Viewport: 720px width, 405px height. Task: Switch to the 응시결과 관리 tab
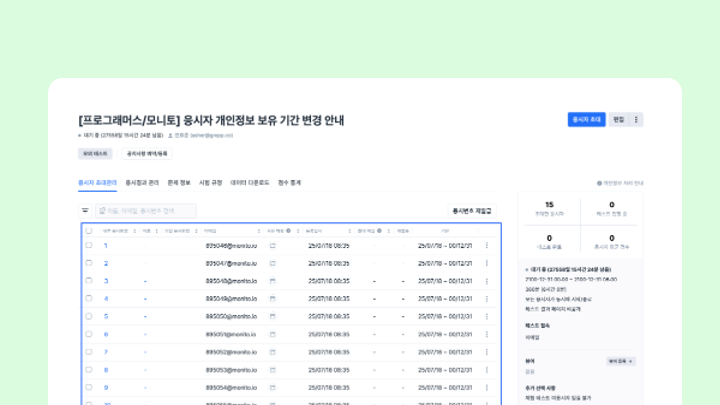(x=142, y=183)
